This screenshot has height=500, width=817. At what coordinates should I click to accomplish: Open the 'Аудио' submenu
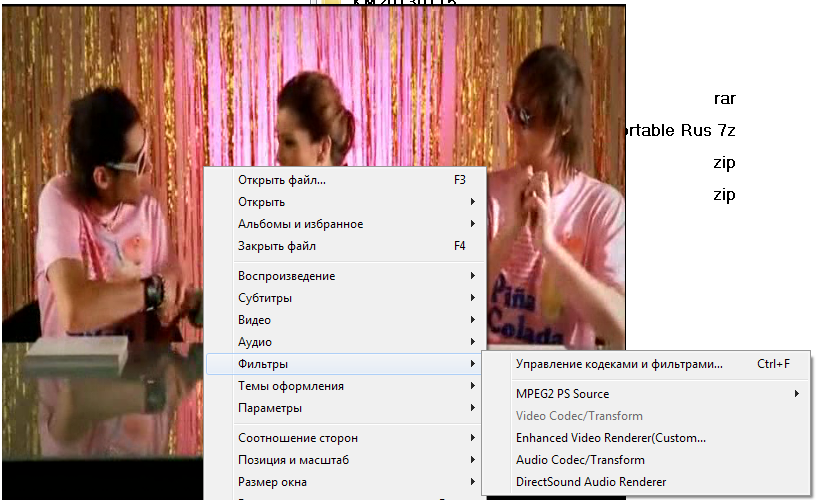click(x=255, y=343)
